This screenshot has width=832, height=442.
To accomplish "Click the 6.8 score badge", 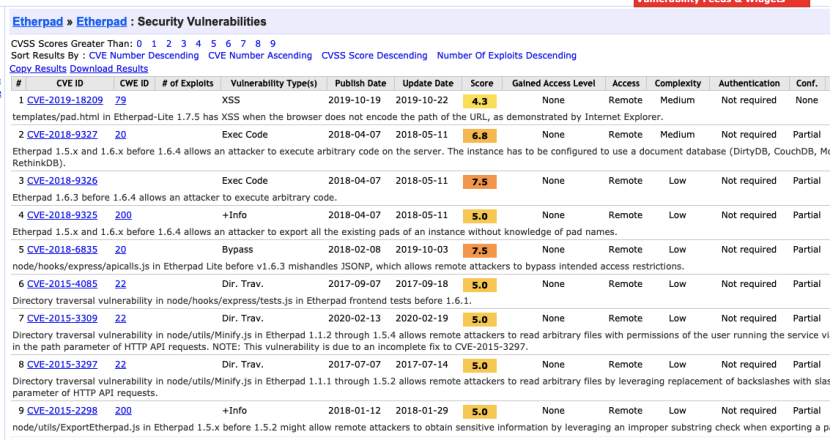I will [480, 135].
